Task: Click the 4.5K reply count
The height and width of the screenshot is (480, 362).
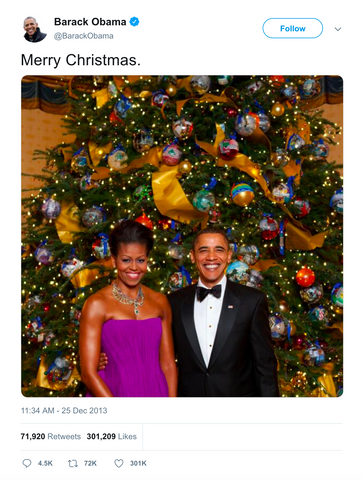Action: [45, 463]
